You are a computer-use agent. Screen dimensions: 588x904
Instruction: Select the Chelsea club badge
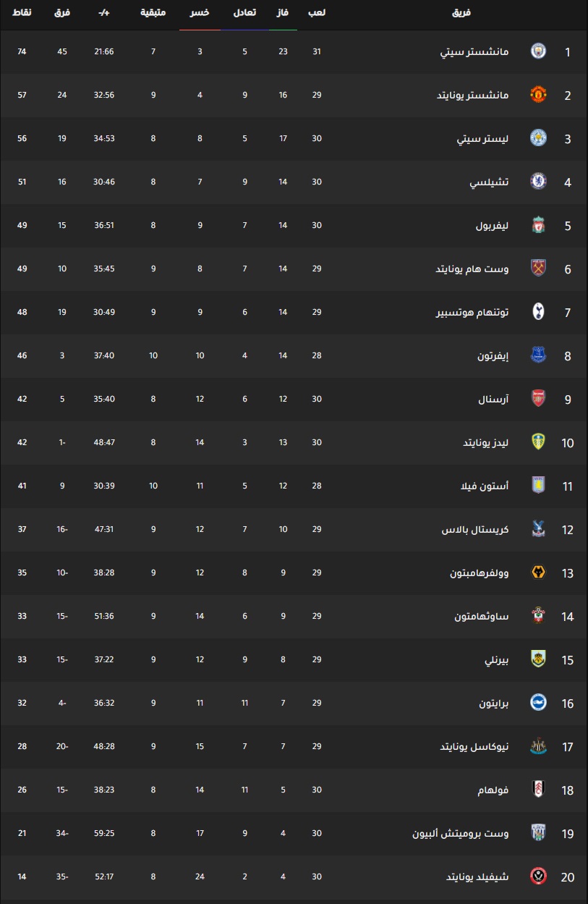coord(538,182)
